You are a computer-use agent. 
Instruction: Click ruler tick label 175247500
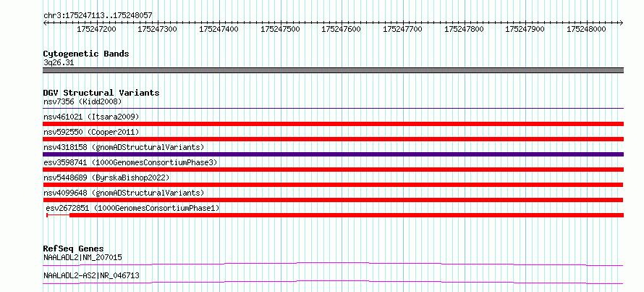pyautogui.click(x=280, y=29)
